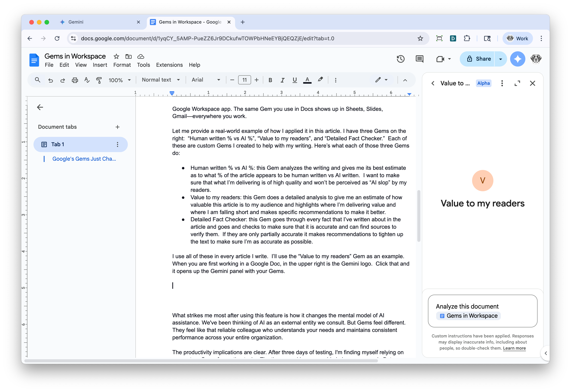Click the print icon
Viewport: 571px width, 392px height.
click(x=75, y=80)
